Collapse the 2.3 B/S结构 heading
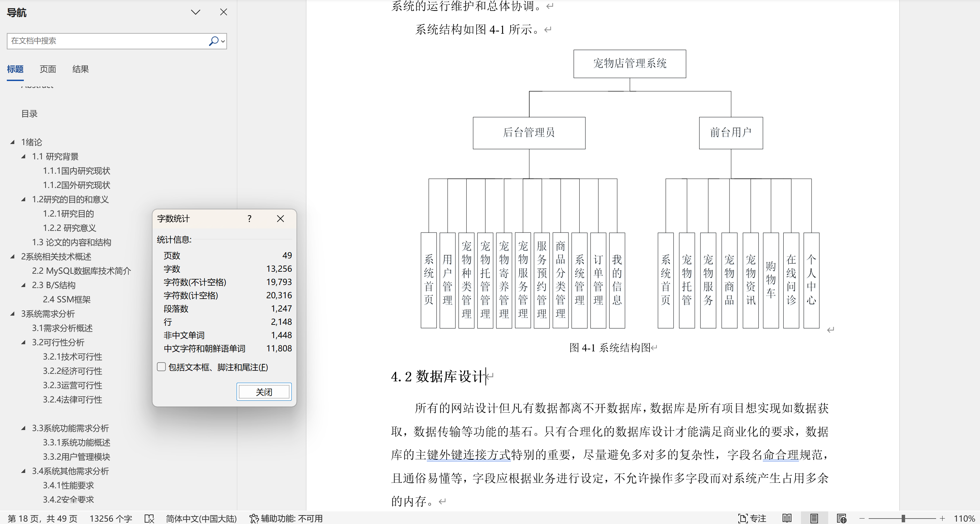980x524 pixels. click(23, 285)
